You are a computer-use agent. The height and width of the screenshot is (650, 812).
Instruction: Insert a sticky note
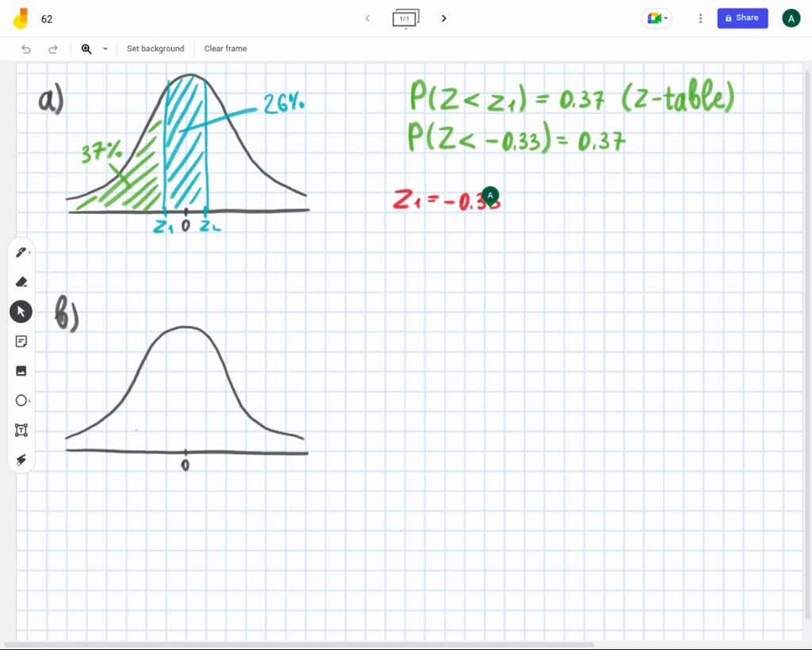pos(21,341)
